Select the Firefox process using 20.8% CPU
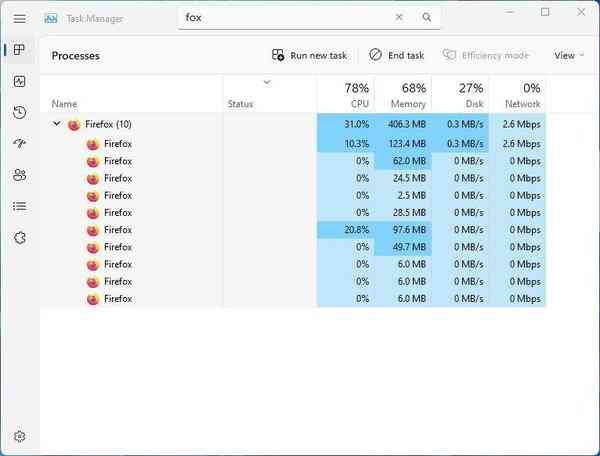The height and width of the screenshot is (456, 600). [x=293, y=230]
